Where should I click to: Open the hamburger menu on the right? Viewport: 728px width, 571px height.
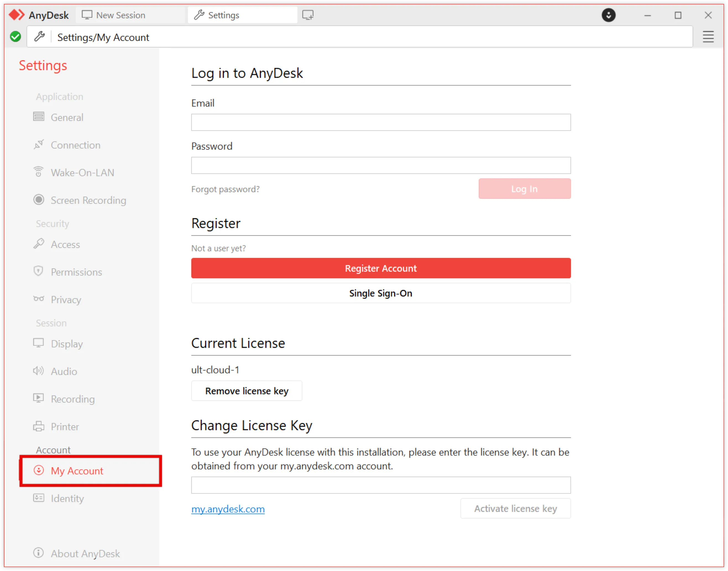pyautogui.click(x=708, y=37)
